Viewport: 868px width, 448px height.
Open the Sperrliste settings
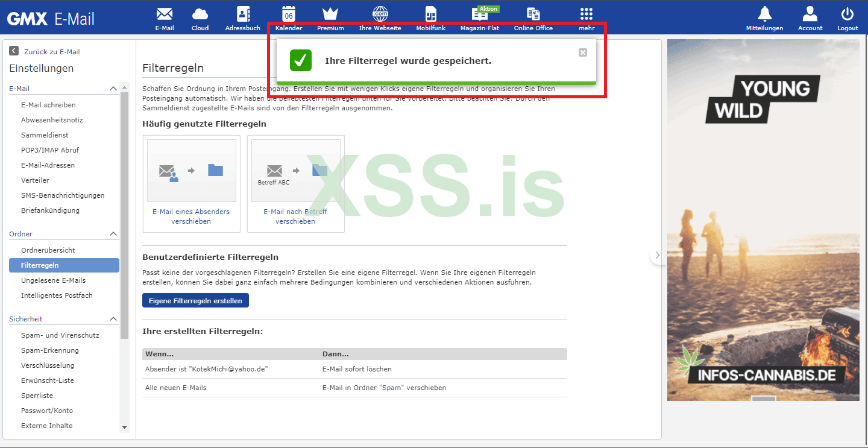[x=37, y=396]
